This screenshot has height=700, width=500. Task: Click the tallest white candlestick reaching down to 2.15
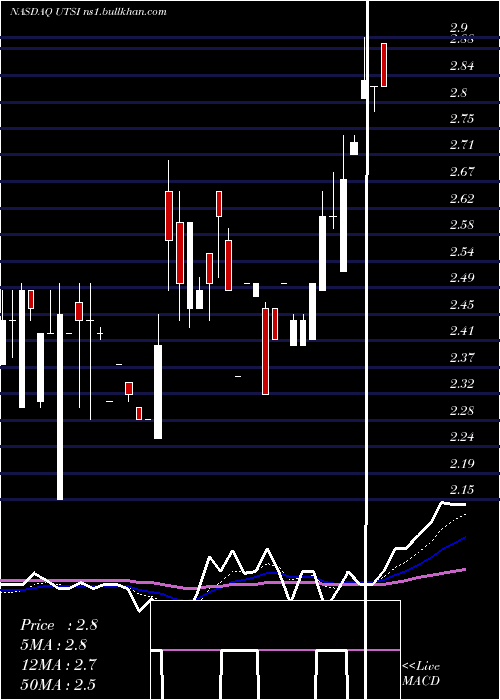(60, 407)
